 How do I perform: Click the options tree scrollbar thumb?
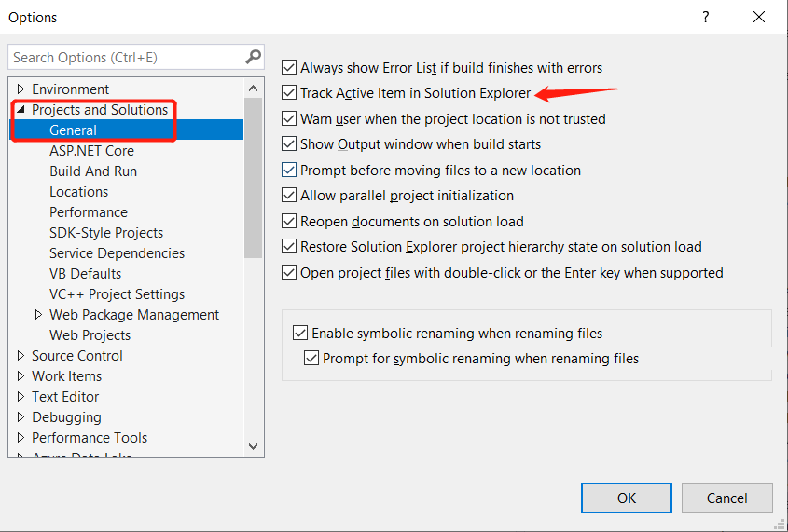point(254,178)
